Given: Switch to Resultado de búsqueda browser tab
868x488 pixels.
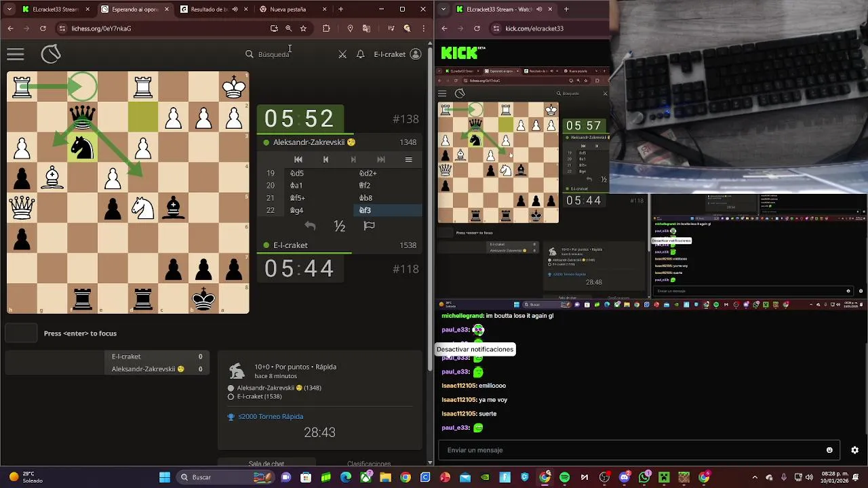Looking at the screenshot, I should pyautogui.click(x=214, y=9).
